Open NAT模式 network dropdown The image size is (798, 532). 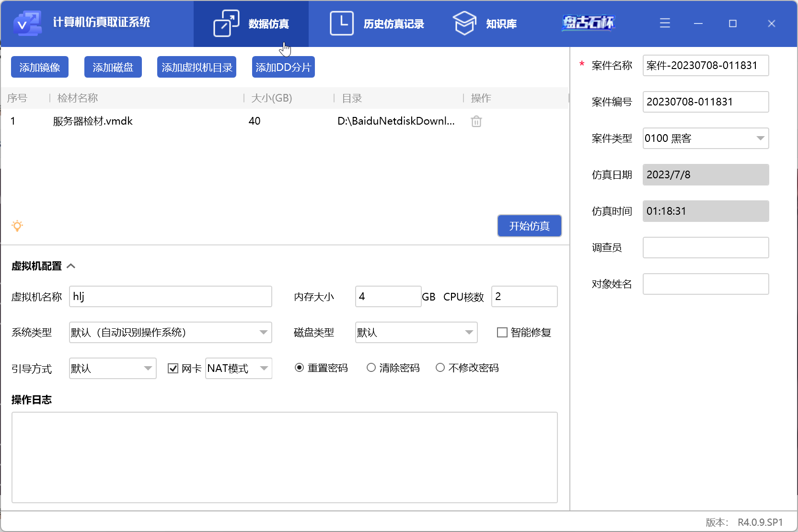[x=239, y=368]
